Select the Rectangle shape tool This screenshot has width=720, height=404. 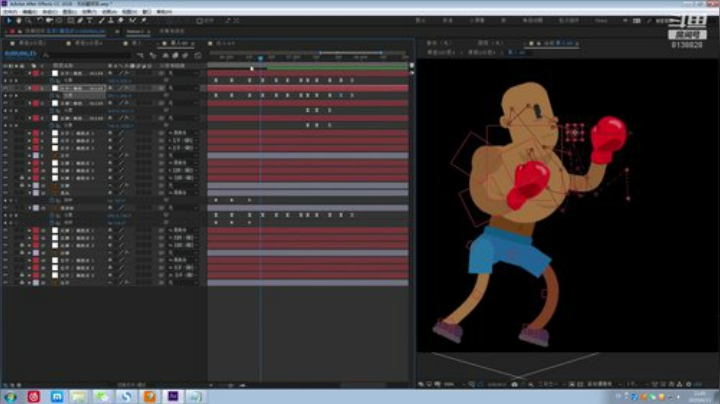click(71, 21)
